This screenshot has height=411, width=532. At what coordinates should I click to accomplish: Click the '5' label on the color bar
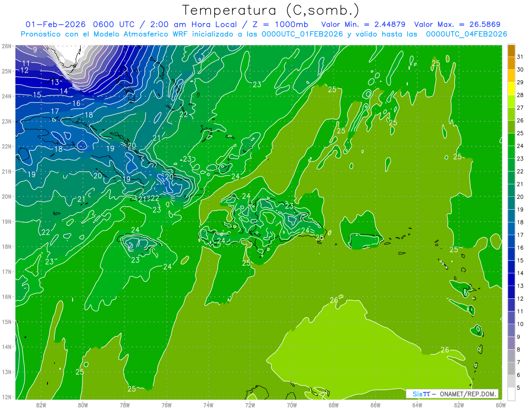519,388
